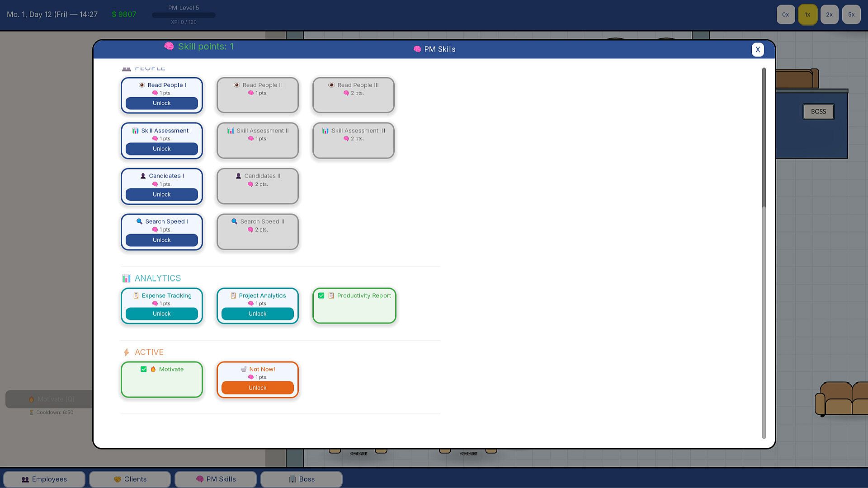Open the Employees tab
The height and width of the screenshot is (488, 868).
pyautogui.click(x=44, y=479)
